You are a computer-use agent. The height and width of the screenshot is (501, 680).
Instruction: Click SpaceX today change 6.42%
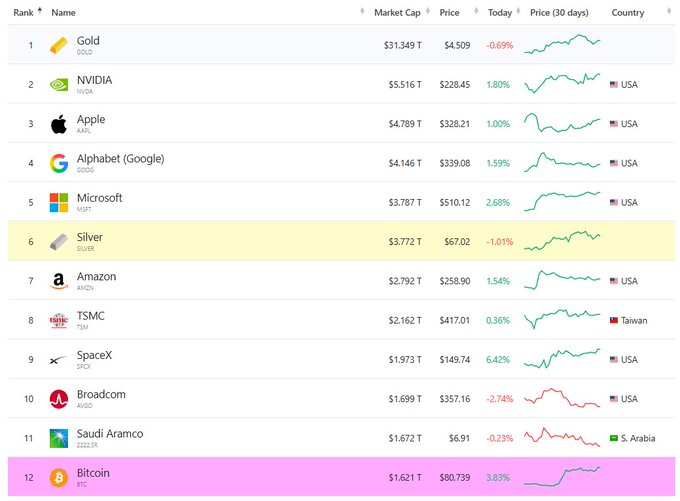pyautogui.click(x=498, y=360)
